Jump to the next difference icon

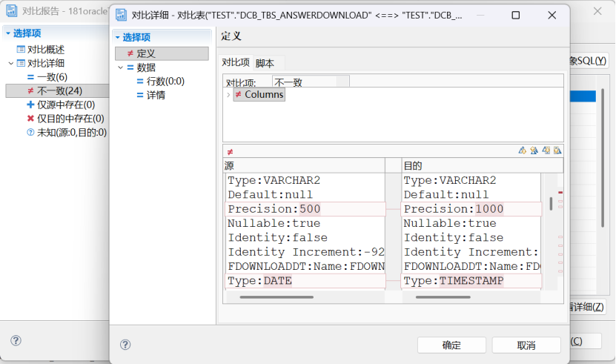[522, 150]
